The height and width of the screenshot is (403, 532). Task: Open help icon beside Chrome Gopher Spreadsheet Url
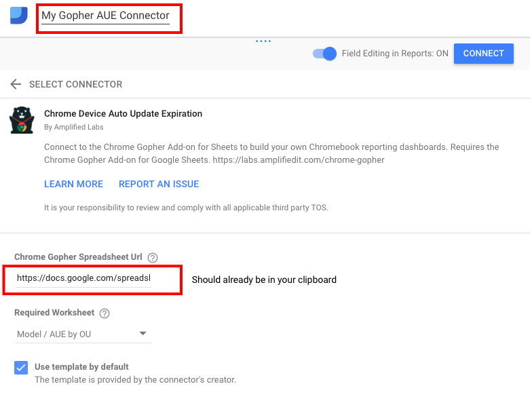click(153, 258)
